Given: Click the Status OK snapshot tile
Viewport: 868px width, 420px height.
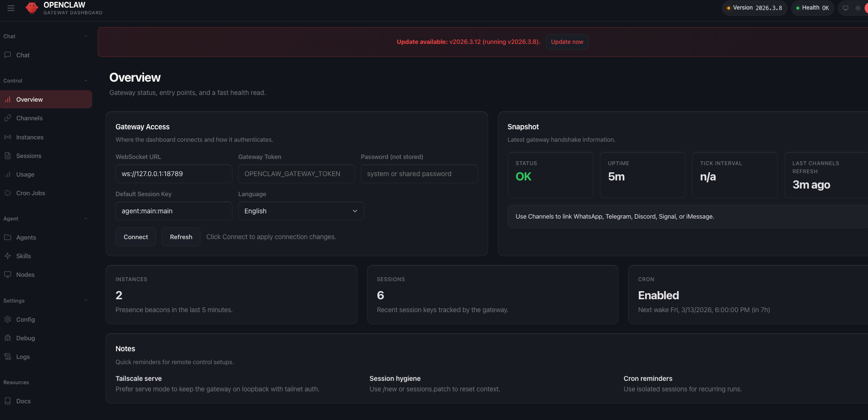Looking at the screenshot, I should click(x=550, y=175).
